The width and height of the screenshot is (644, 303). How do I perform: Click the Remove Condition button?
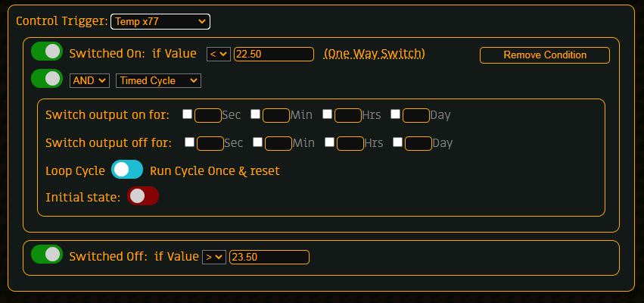545,55
